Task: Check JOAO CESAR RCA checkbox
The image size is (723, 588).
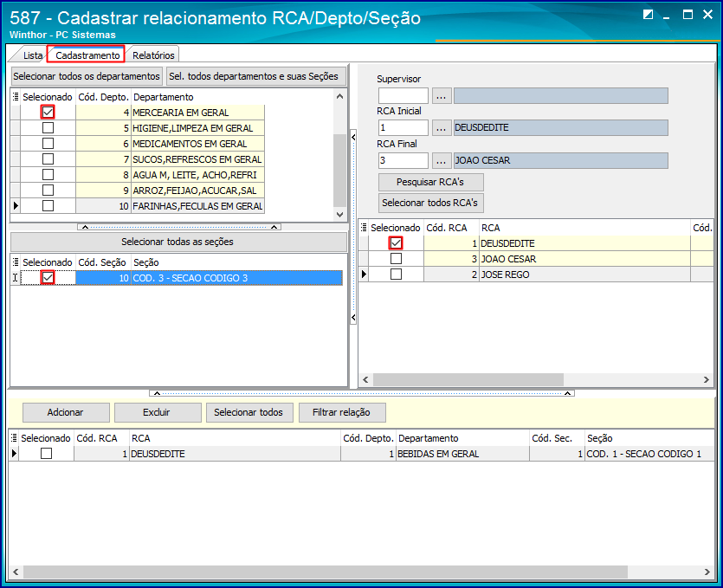Action: [396, 259]
